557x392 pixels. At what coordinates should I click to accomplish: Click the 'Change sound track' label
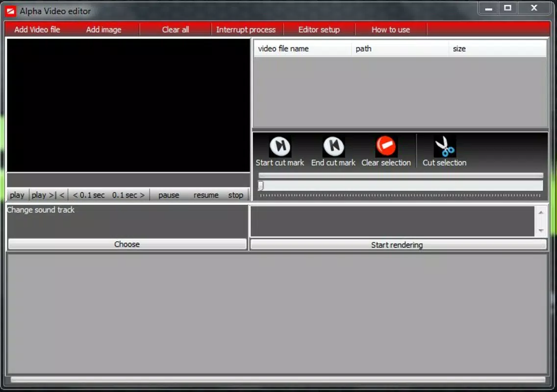click(41, 210)
